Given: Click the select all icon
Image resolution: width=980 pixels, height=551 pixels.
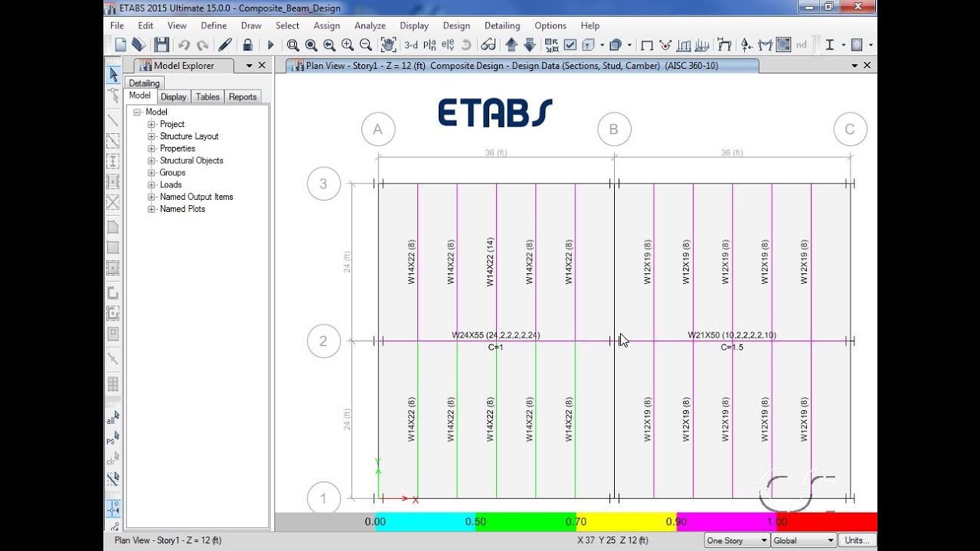Looking at the screenshot, I should tap(113, 419).
